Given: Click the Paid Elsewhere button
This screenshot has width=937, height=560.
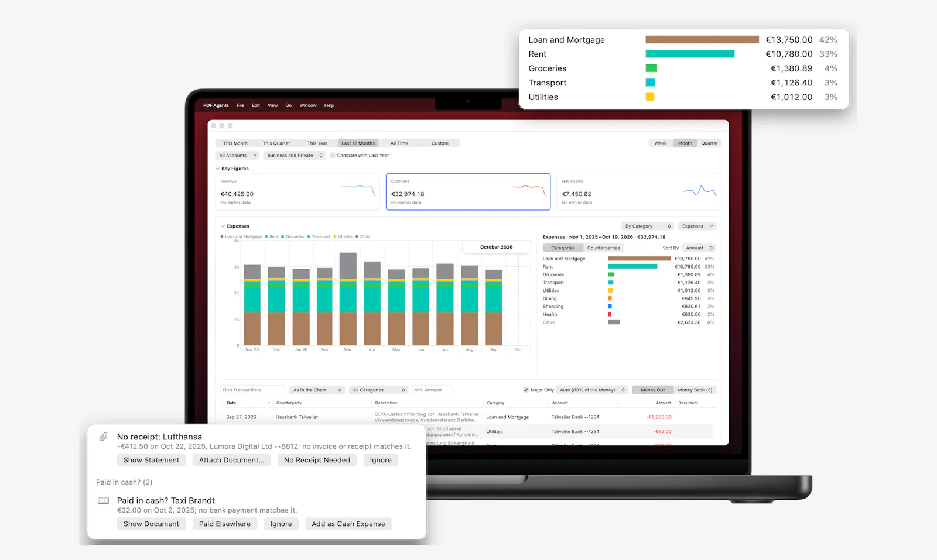Looking at the screenshot, I should [x=225, y=524].
